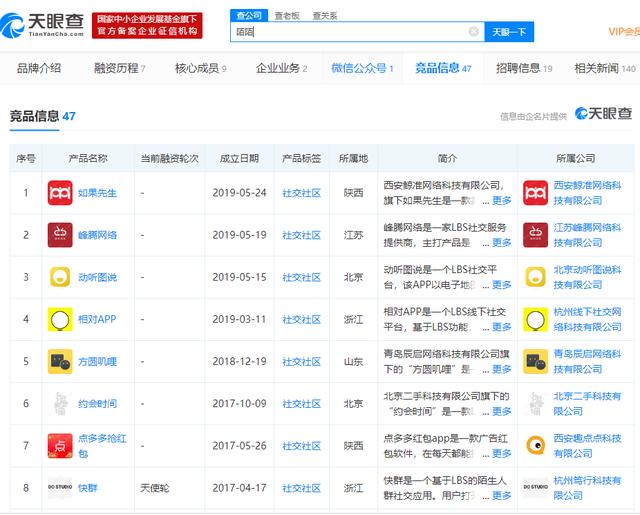Click the 杭州简行科技有限公司 company logo
The image size is (640, 515).
tap(536, 487)
